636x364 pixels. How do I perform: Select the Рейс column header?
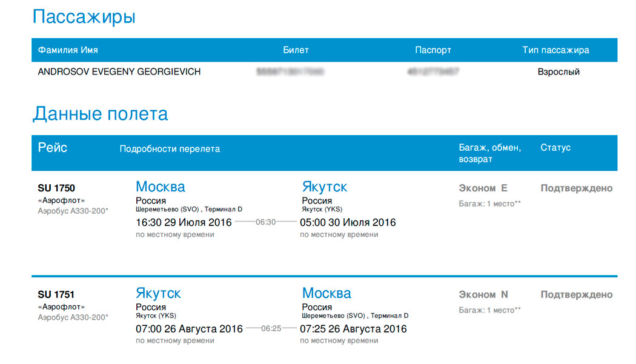tap(52, 147)
